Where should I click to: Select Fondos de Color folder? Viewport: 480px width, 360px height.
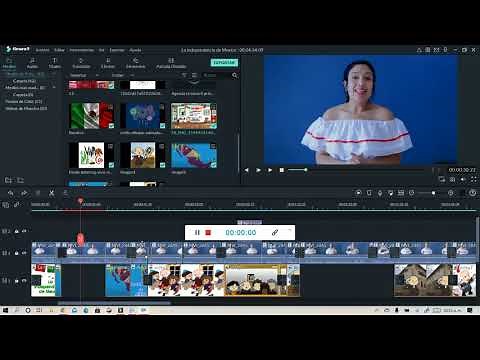click(x=24, y=101)
